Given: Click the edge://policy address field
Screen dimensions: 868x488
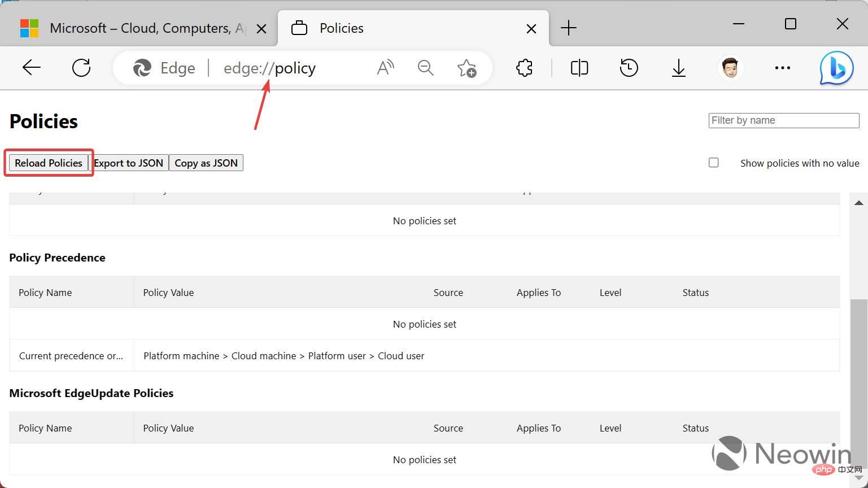Looking at the screenshot, I should pyautogui.click(x=269, y=68).
